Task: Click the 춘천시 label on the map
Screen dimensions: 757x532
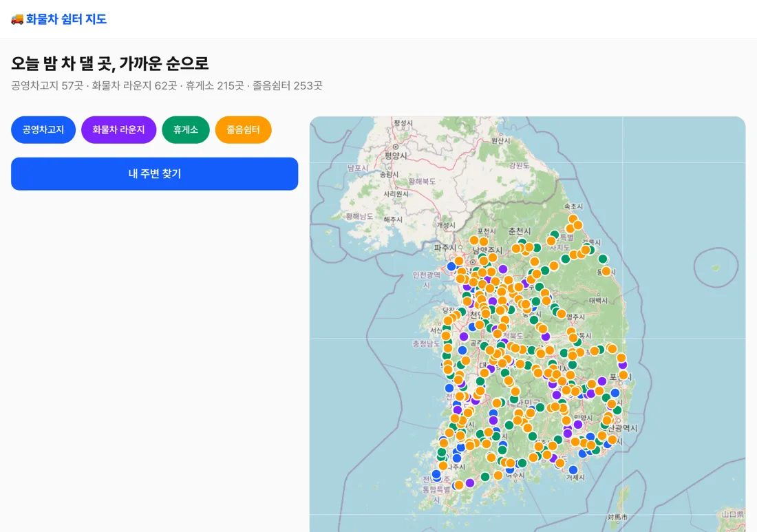Action: (520, 231)
